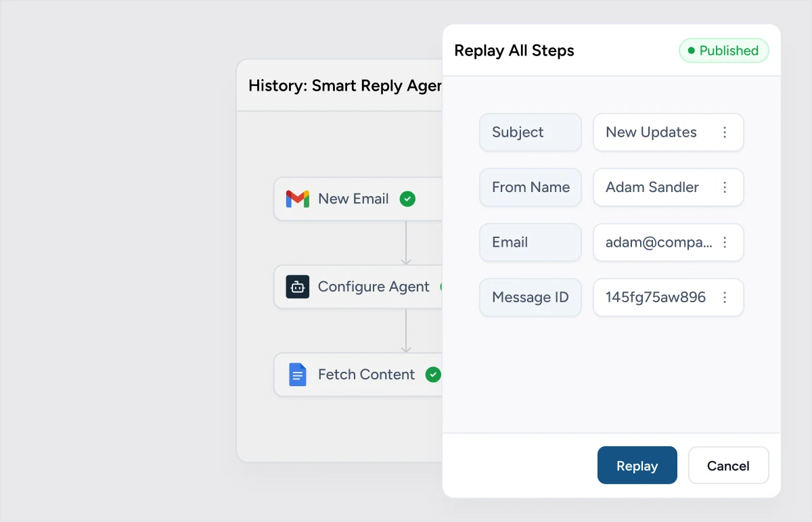The width and height of the screenshot is (812, 522).
Task: Open three-dot menu for Message ID value
Action: coord(725,298)
